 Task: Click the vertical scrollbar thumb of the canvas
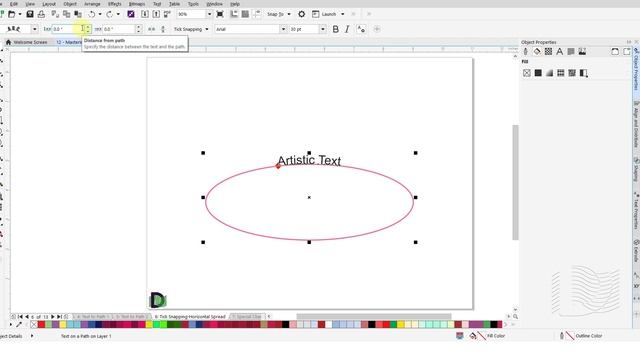coord(515,182)
